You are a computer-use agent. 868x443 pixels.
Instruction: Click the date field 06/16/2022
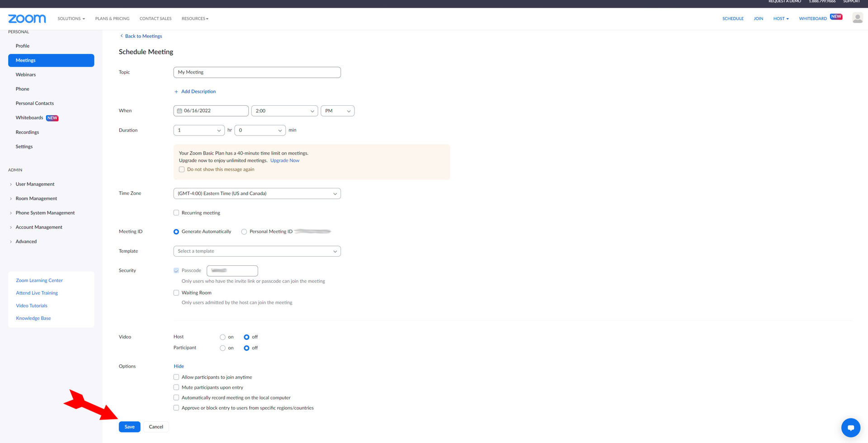(211, 111)
